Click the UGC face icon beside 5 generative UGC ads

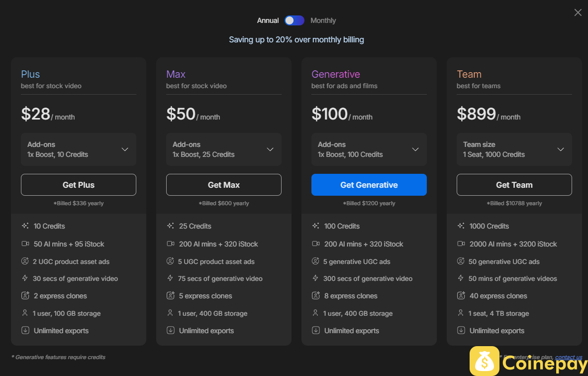(315, 261)
